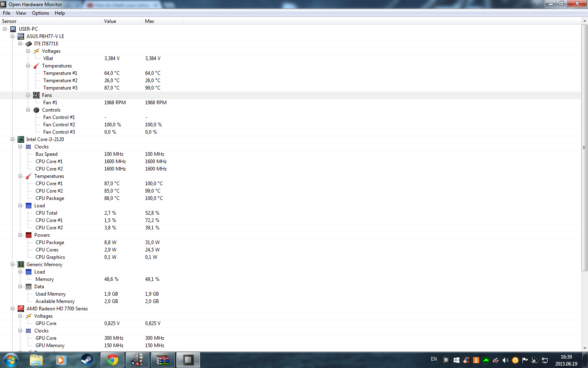Click the Data group icon under Generic Memory
Viewport: 588px width, 368px height.
point(29,287)
